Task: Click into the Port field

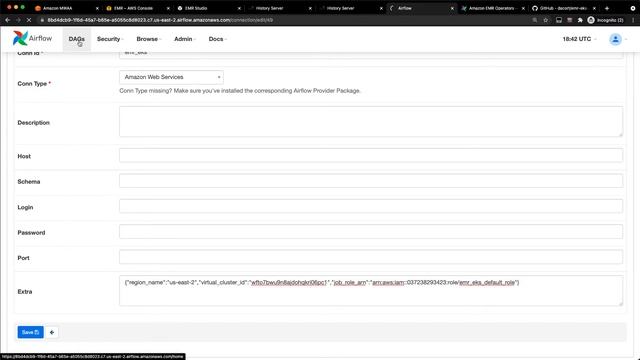Action: click(371, 257)
